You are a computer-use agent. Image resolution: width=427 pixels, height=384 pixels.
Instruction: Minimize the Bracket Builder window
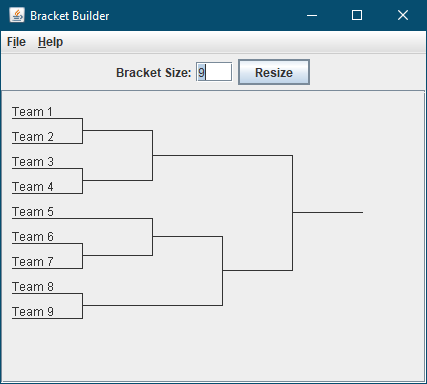312,15
